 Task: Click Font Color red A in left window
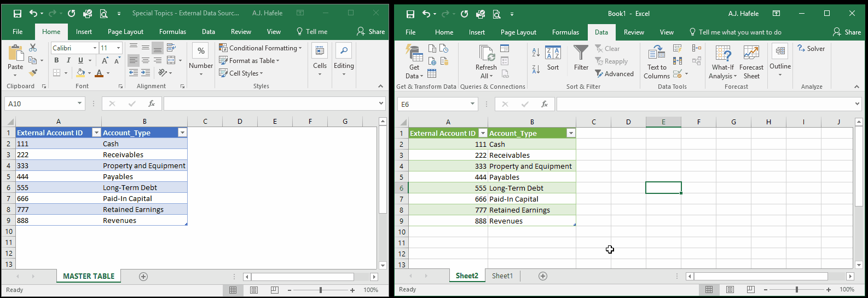(99, 72)
